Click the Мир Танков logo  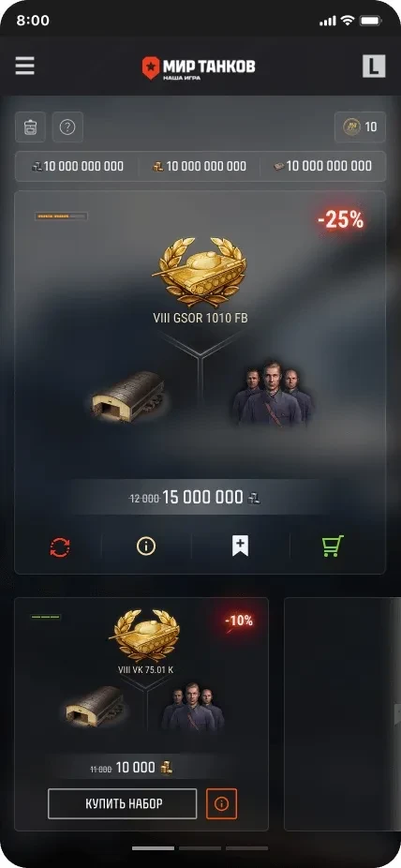click(199, 68)
